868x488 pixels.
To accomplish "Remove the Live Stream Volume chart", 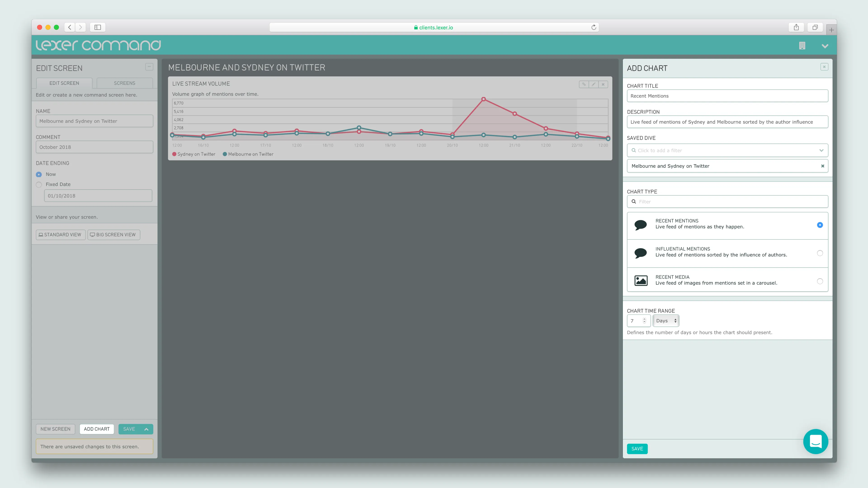I will point(603,84).
